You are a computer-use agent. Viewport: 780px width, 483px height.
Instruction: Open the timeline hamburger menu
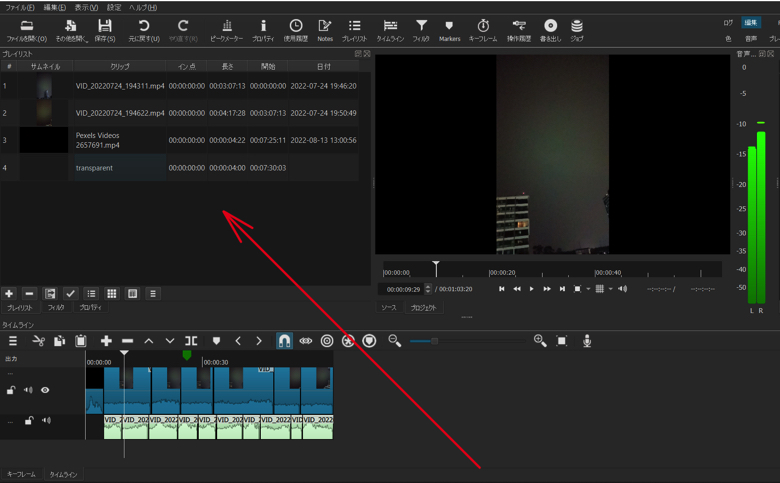[13, 341]
